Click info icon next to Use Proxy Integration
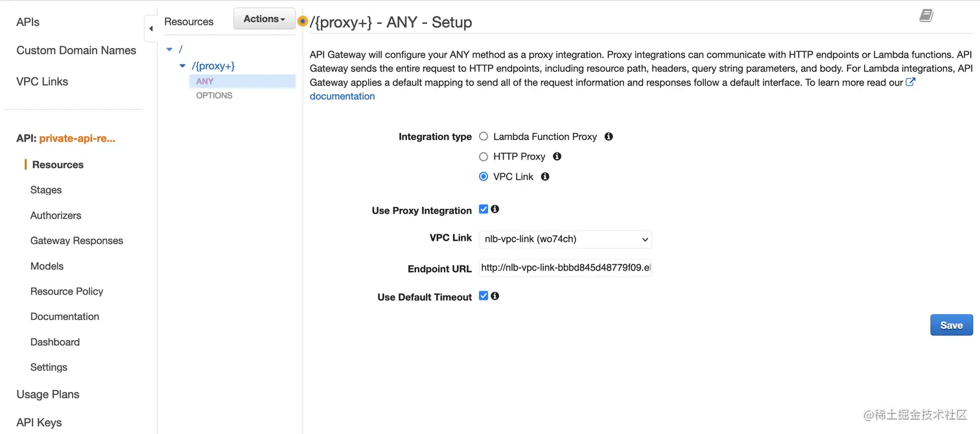Image resolution: width=980 pixels, height=434 pixels. tap(495, 210)
